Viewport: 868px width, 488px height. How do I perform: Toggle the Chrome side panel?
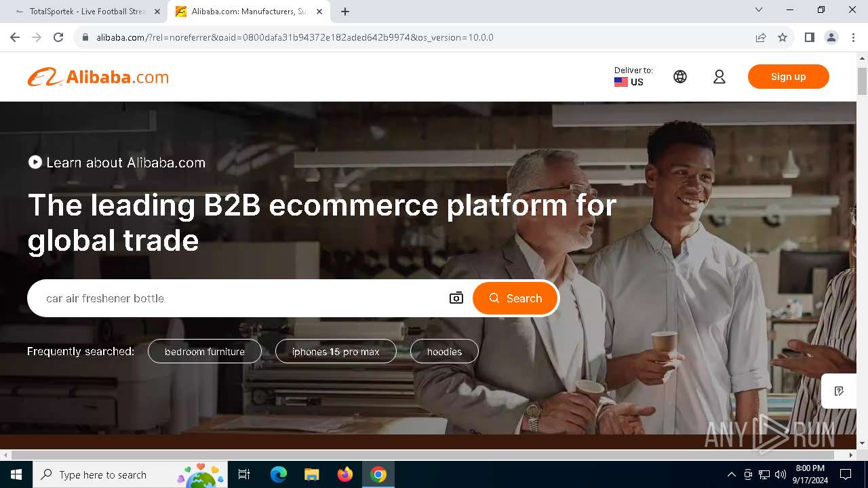(810, 37)
